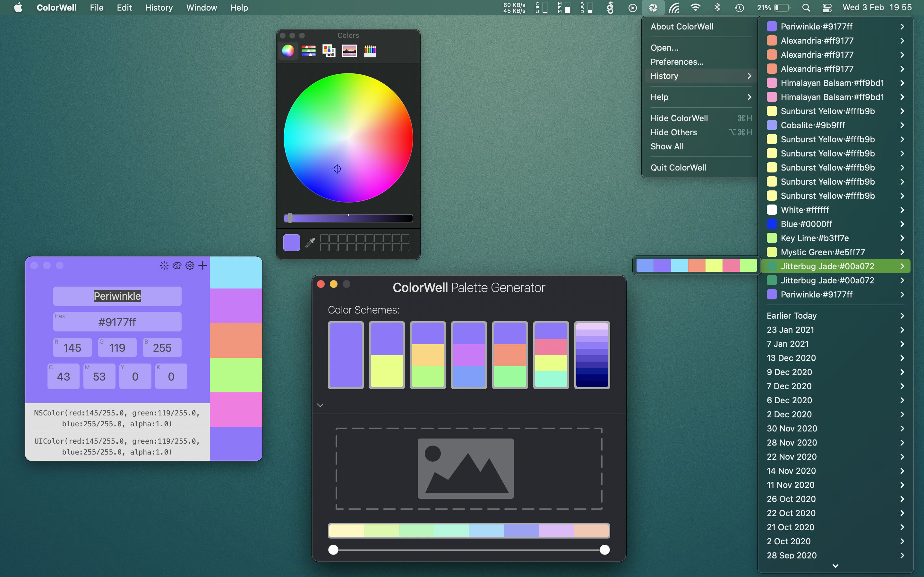
Task: Click the ColorWell menu bar status icon
Action: pos(653,8)
